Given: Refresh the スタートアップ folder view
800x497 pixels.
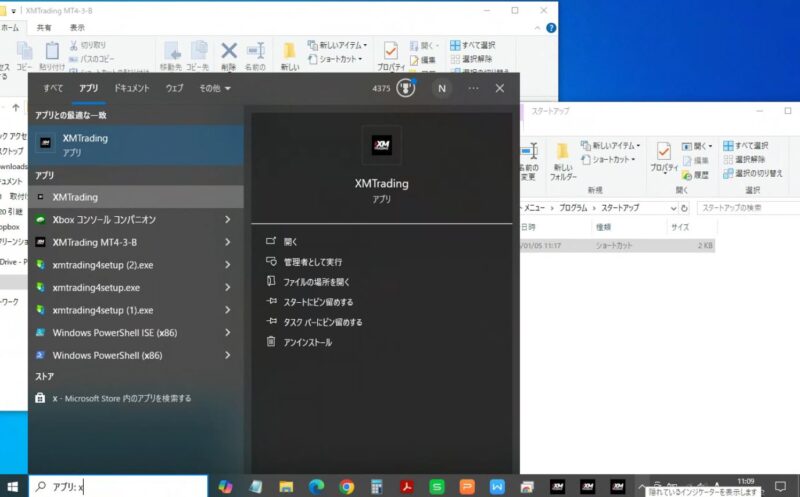Looking at the screenshot, I should click(x=685, y=208).
